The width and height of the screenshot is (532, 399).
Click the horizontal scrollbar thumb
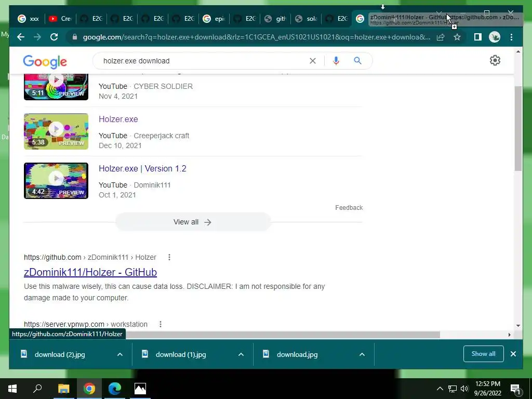282,335
